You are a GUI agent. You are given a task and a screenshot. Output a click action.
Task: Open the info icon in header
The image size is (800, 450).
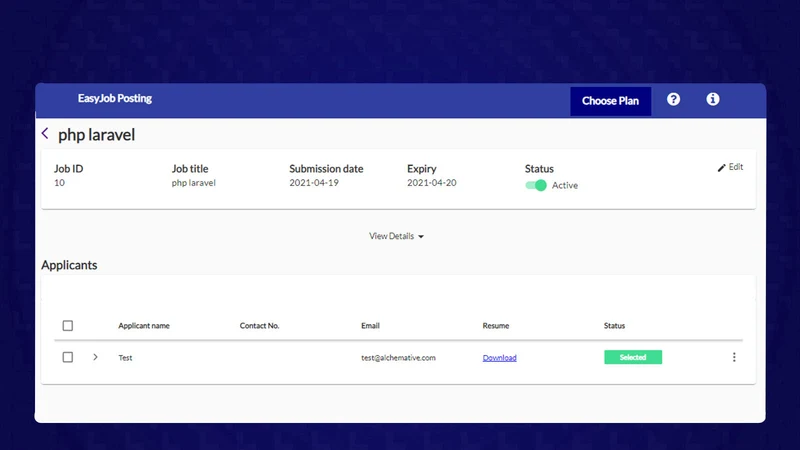point(713,99)
